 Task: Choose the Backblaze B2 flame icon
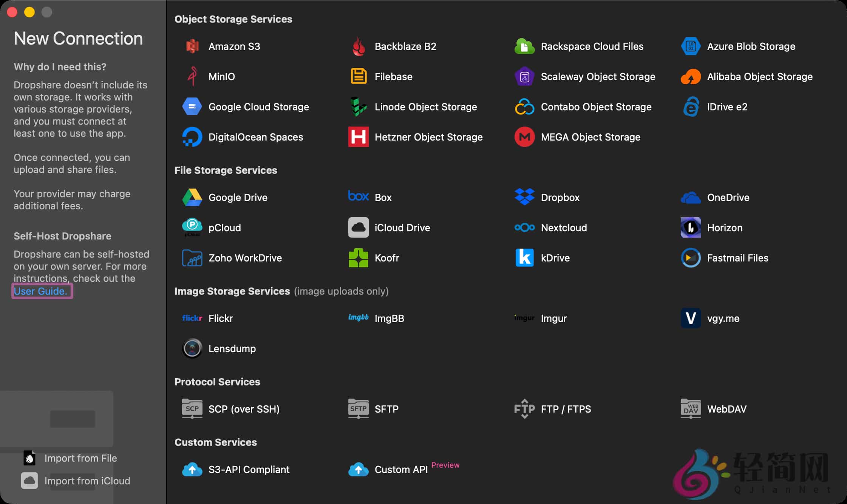[359, 46]
